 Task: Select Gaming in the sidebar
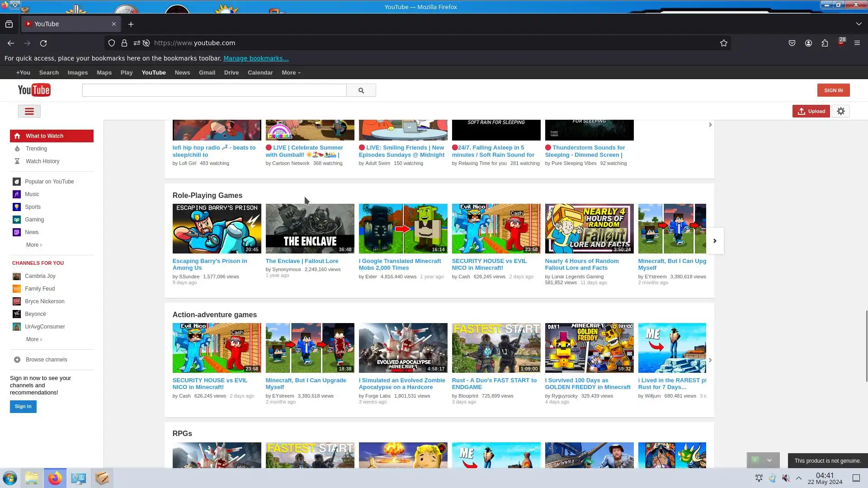(x=34, y=220)
